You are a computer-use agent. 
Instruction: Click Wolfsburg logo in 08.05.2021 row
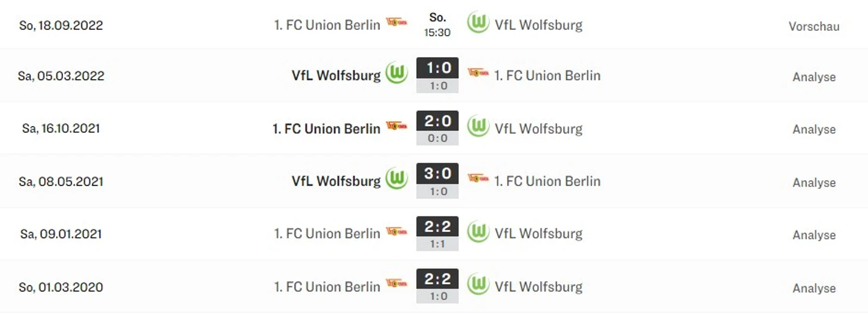click(397, 179)
